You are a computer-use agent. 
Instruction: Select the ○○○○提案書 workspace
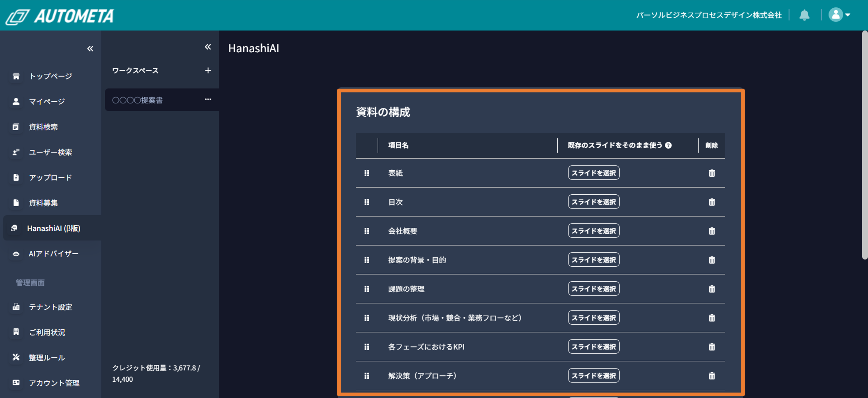[x=162, y=100]
